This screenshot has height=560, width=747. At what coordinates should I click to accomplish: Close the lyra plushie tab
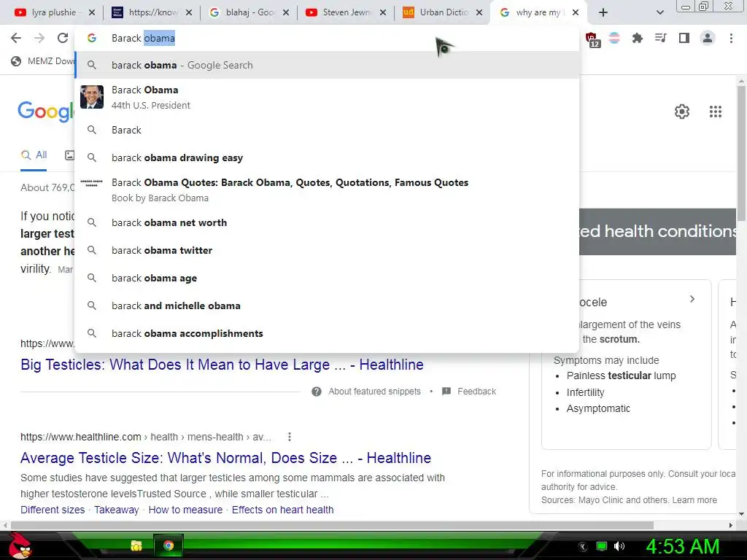pyautogui.click(x=92, y=13)
